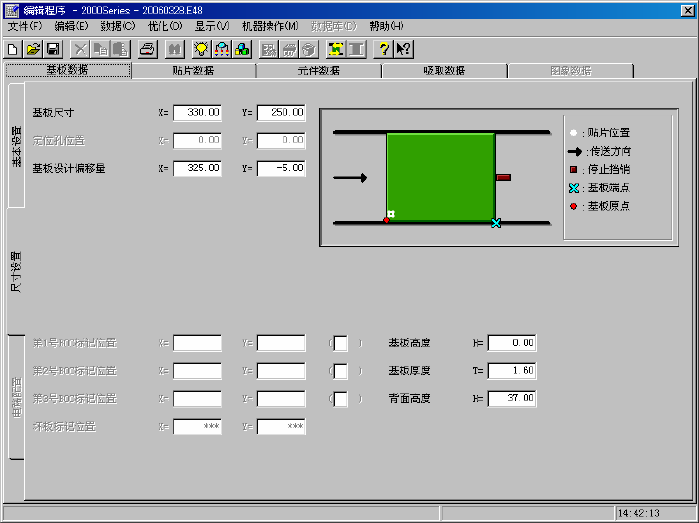
Task: Select the 基本设置 vertical side tab
Action: pos(16,146)
